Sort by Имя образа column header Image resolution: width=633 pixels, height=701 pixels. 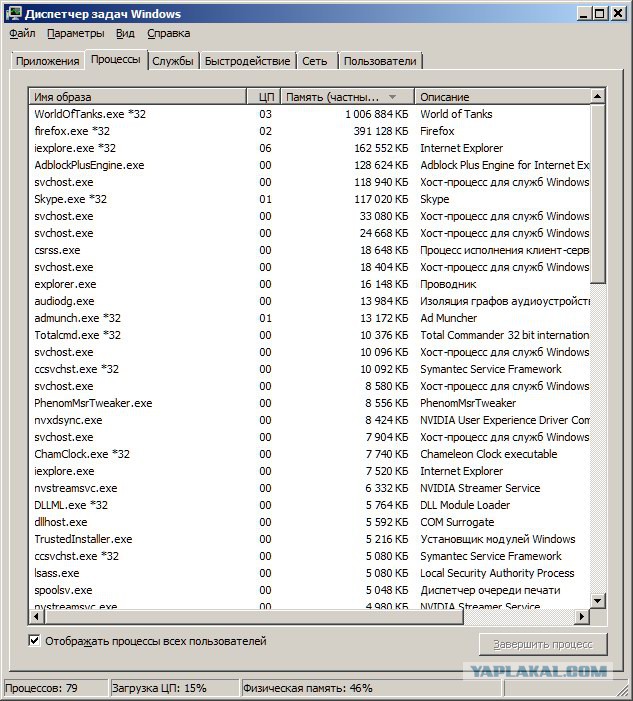click(x=138, y=97)
